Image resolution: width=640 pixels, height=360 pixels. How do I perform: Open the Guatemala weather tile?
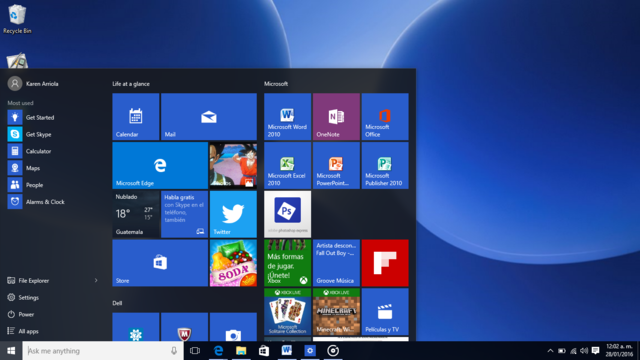pos(136,214)
